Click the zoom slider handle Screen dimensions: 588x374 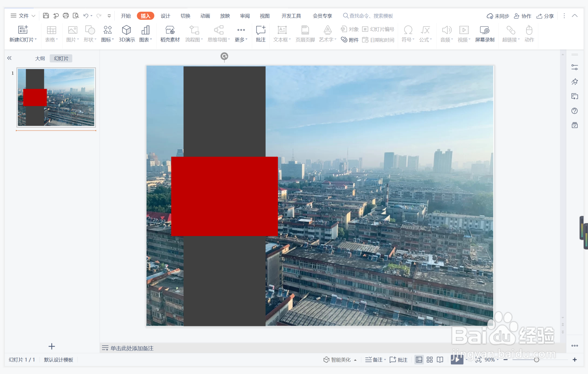point(537,360)
